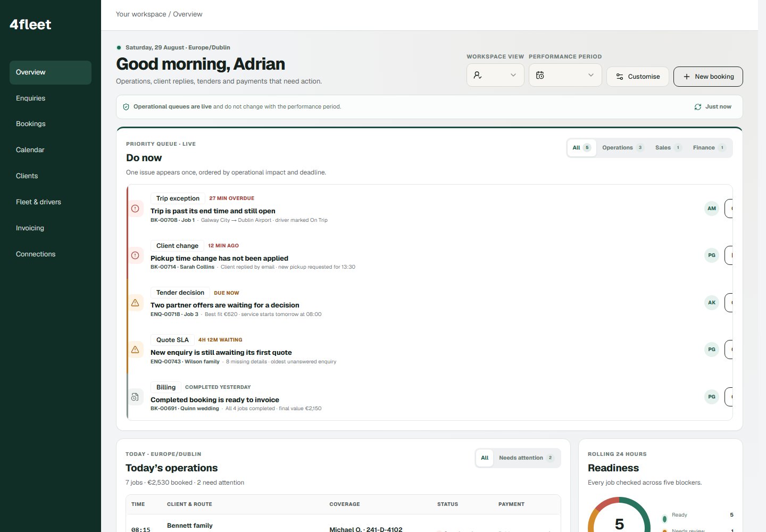Click the refresh icon beside Just now
766x532 pixels.
pyautogui.click(x=698, y=107)
